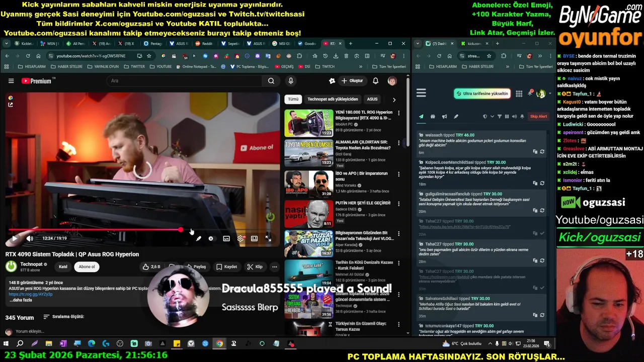The height and width of the screenshot is (362, 644).
Task: Toggle the video autoplay switch
Action: (x=211, y=238)
